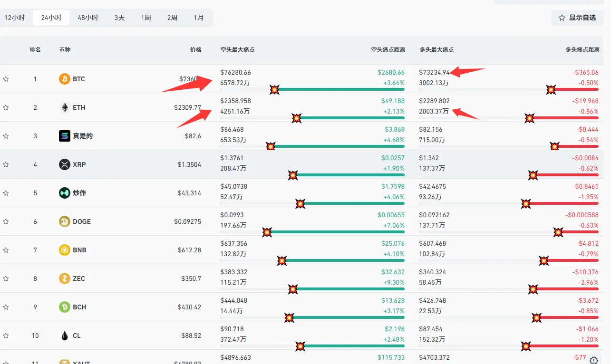Click the burst marker on ETH's green bar
The width and height of the screenshot is (611, 364).
point(297,118)
